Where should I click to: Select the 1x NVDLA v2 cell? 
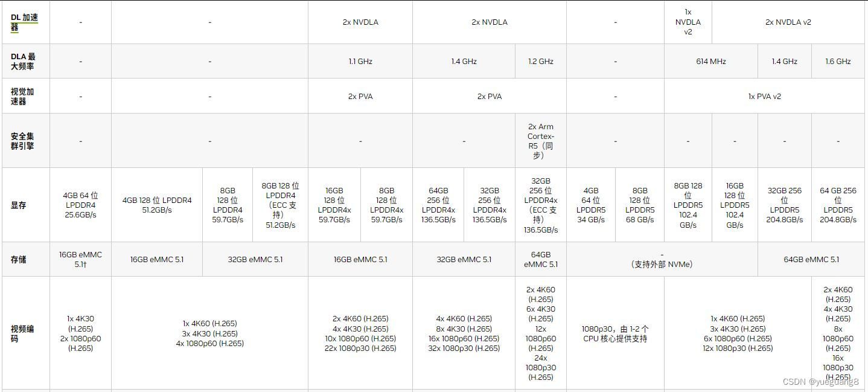[688, 22]
